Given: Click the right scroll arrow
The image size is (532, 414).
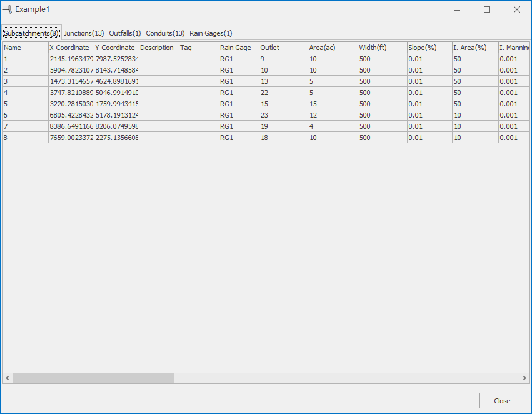Looking at the screenshot, I should click(x=524, y=378).
